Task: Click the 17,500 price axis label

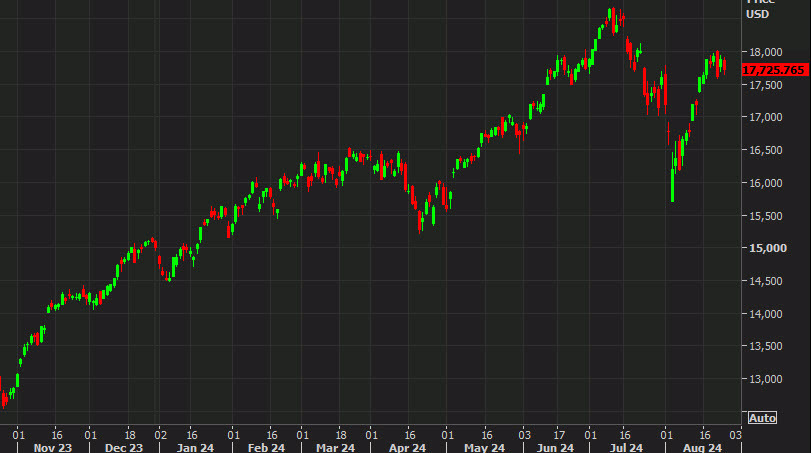Action: 765,85
